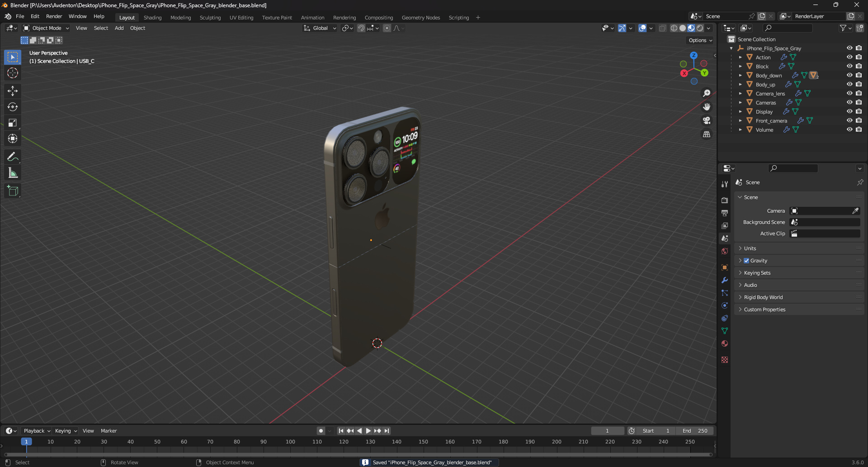Switch perspective/orthographic grid icon
868x467 pixels.
point(707,134)
